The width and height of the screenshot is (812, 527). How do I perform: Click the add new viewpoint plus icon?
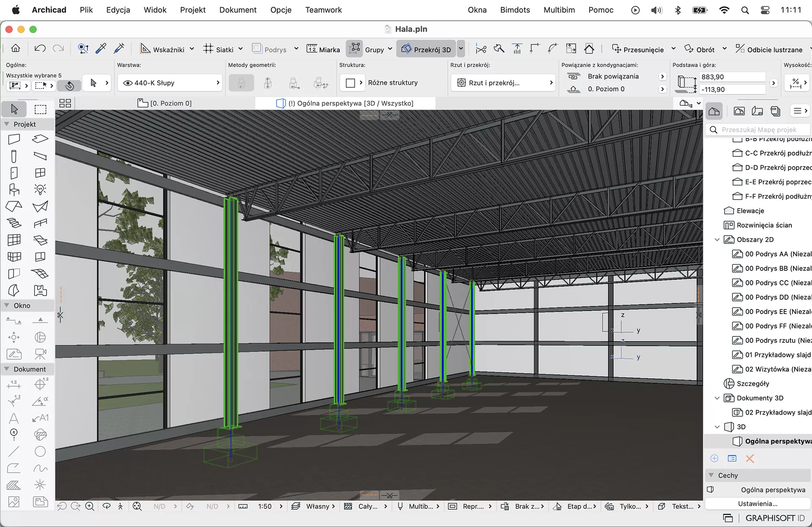click(x=714, y=459)
